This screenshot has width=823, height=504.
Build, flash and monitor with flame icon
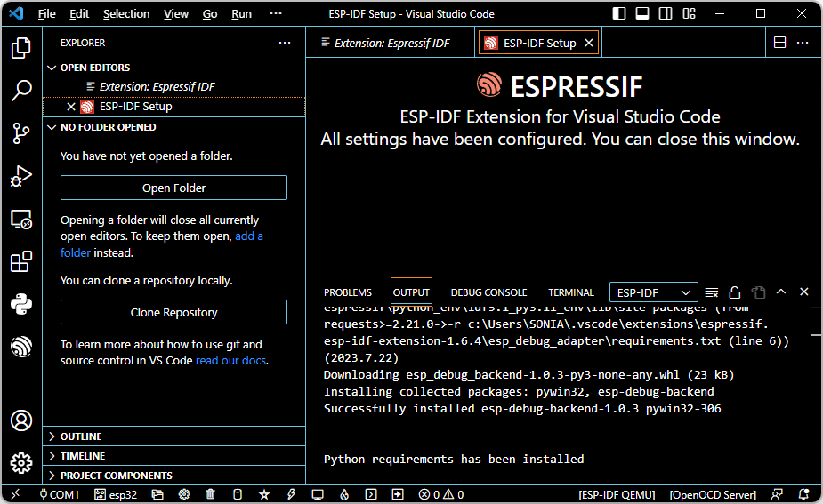coord(344,494)
